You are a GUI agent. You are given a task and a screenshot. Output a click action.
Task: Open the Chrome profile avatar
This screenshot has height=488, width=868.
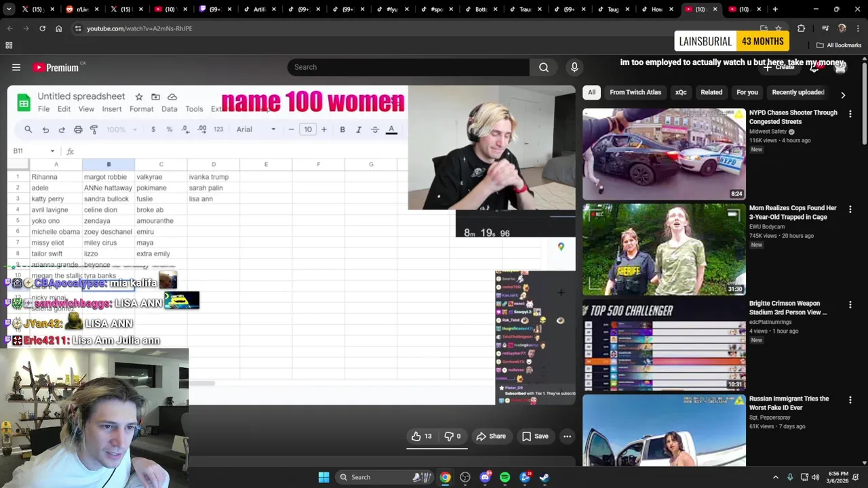842,28
